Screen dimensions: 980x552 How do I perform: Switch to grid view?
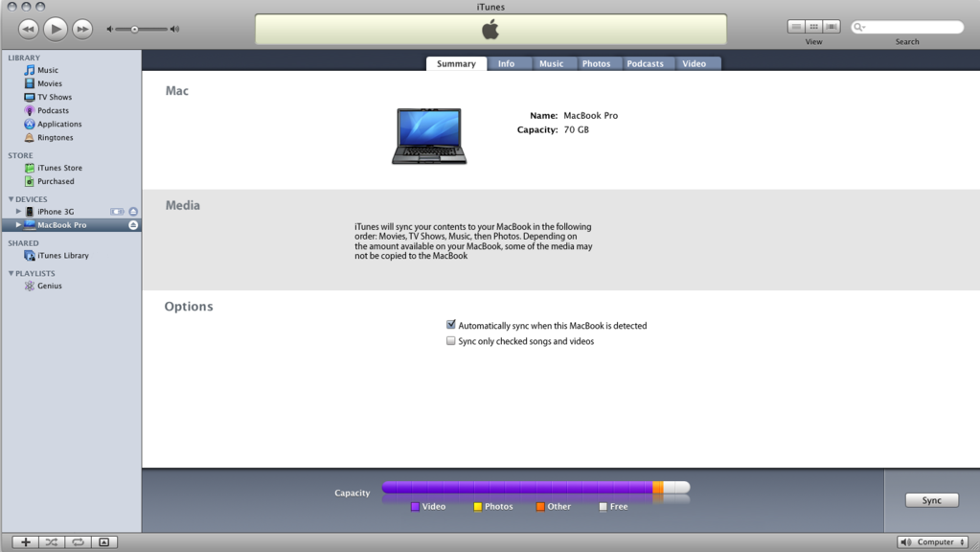click(813, 26)
